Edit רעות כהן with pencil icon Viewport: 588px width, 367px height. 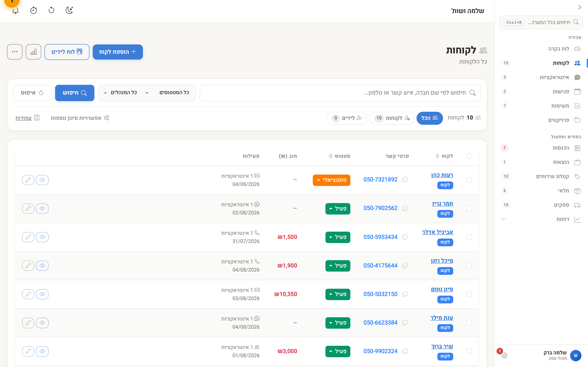(28, 180)
